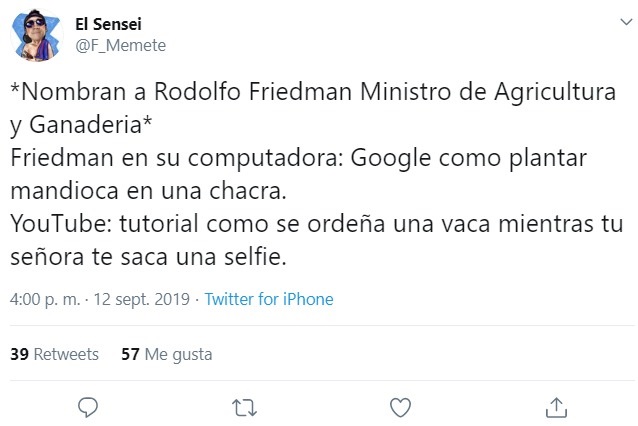
Task: Retweet this post using the arrows icon
Action: pos(244,406)
